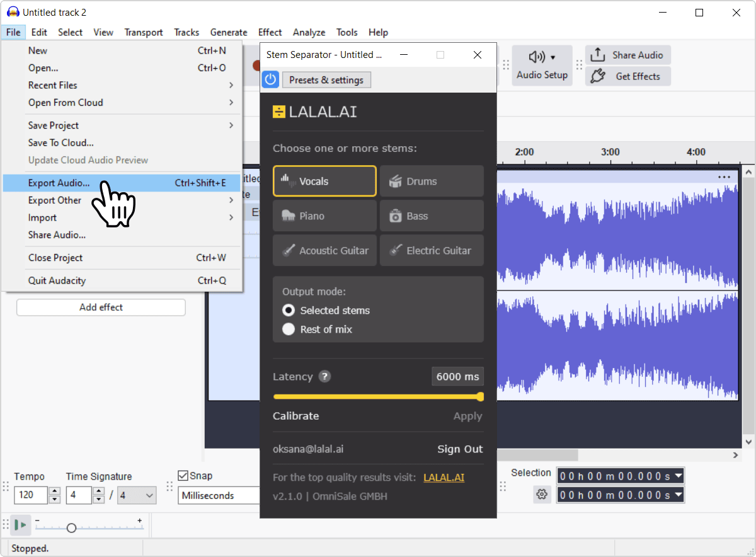The width and height of the screenshot is (756, 557).
Task: Toggle the Stem Separator power button
Action: coord(270,79)
